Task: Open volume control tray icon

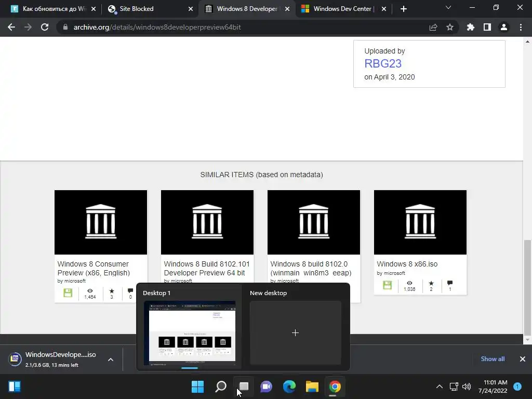Action: point(467,387)
